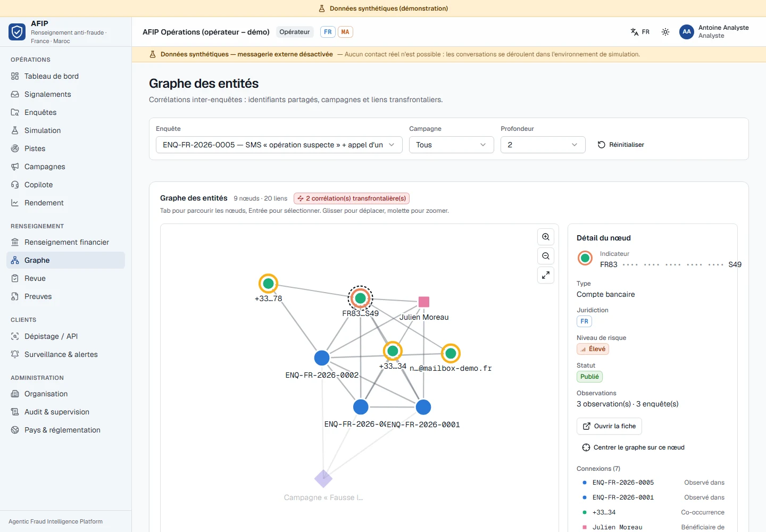Viewport: 766px width, 532px height.
Task: Open Signalements in the sidebar
Action: (x=66, y=94)
